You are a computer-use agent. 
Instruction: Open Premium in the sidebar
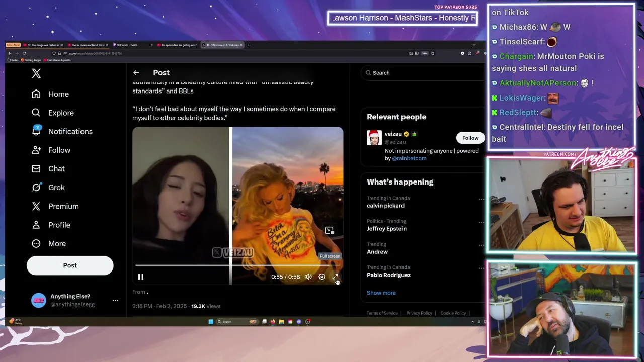coord(55,206)
